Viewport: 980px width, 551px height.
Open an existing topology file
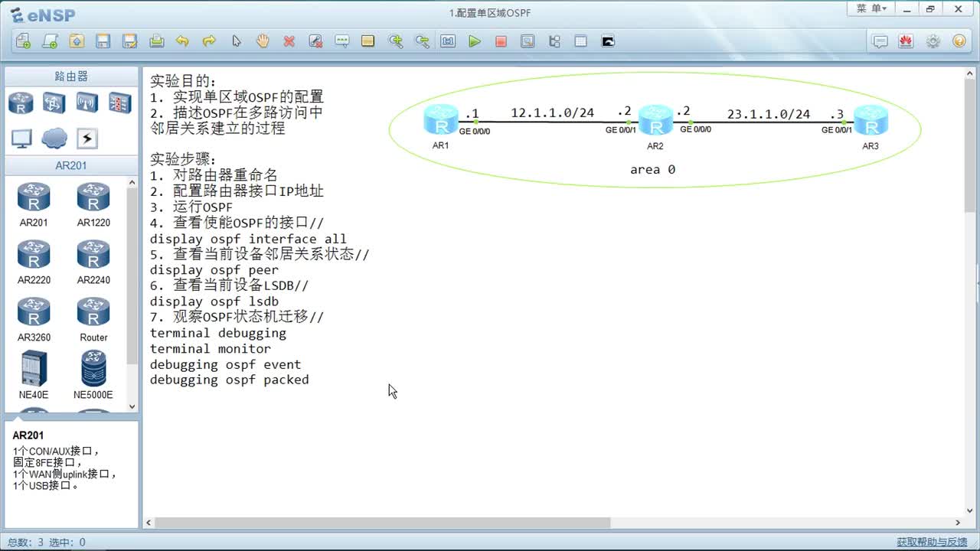pyautogui.click(x=77, y=41)
